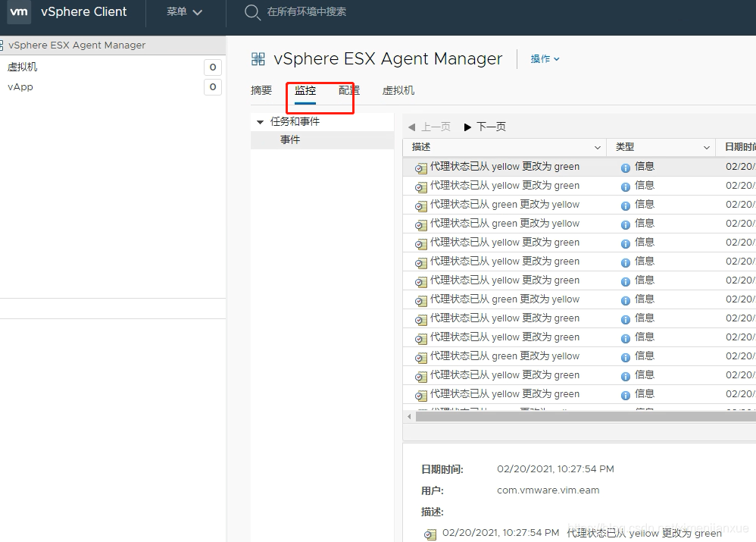Click info icon in thirteenth row 类型 cell

click(x=626, y=395)
